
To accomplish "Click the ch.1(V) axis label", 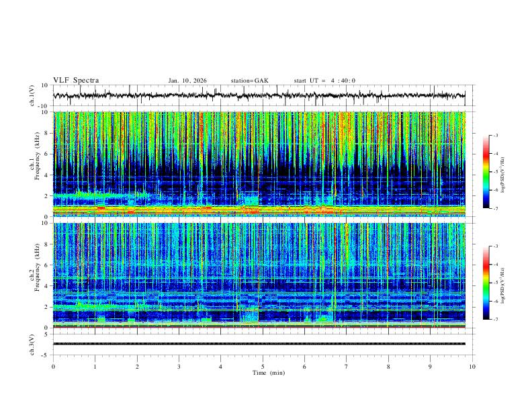I will pos(32,95).
